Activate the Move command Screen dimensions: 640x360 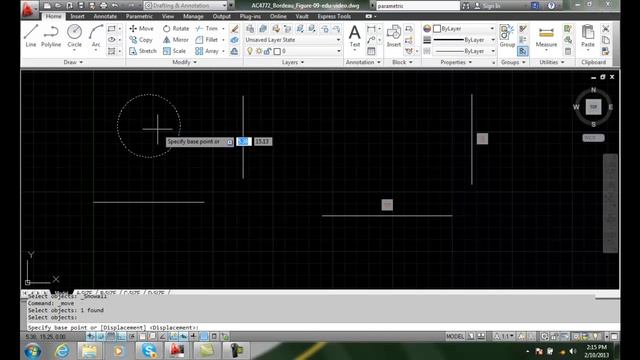(x=141, y=29)
